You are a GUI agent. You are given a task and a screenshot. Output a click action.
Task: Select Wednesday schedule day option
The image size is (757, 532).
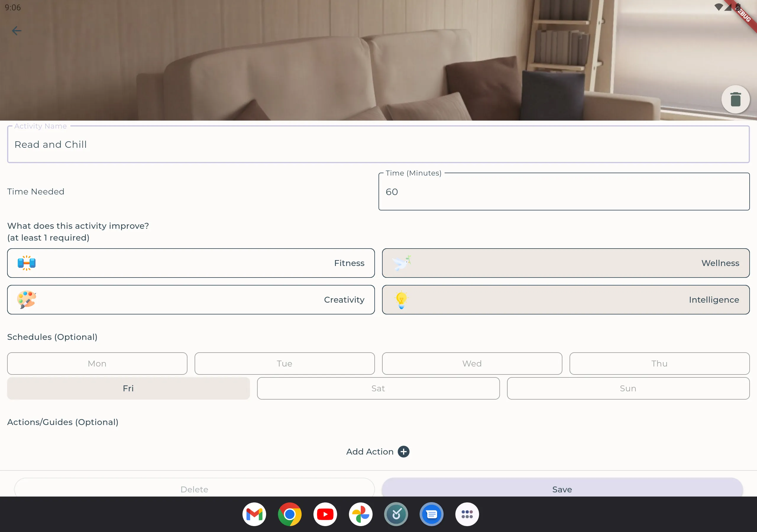(472, 363)
